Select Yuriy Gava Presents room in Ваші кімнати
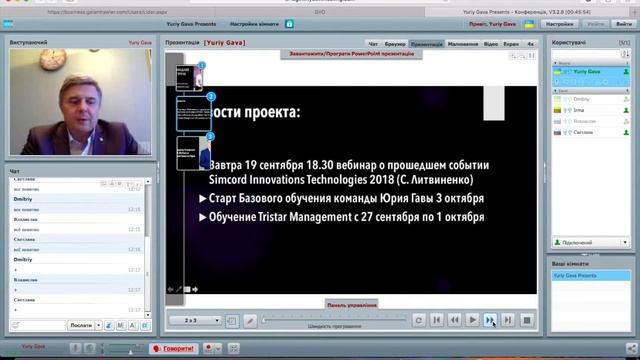The image size is (640, 360). [591, 276]
